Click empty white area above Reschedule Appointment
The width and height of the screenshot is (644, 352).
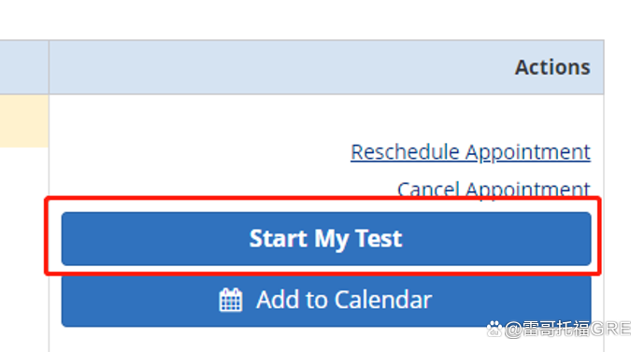pyautogui.click(x=326, y=117)
